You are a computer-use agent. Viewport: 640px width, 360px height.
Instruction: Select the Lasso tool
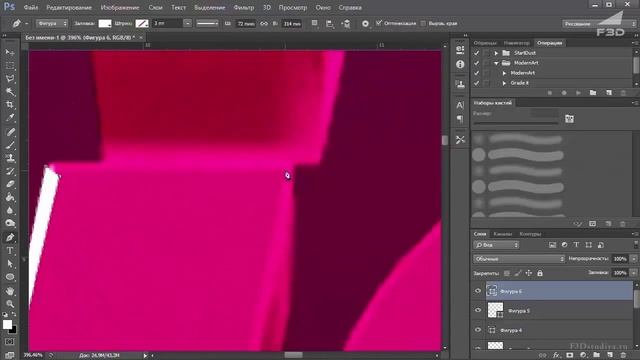10,79
